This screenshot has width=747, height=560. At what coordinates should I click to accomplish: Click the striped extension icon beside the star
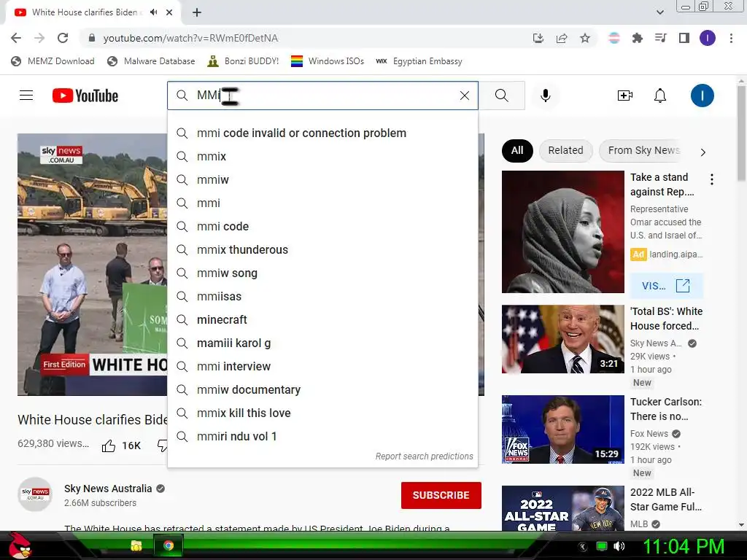coord(614,38)
